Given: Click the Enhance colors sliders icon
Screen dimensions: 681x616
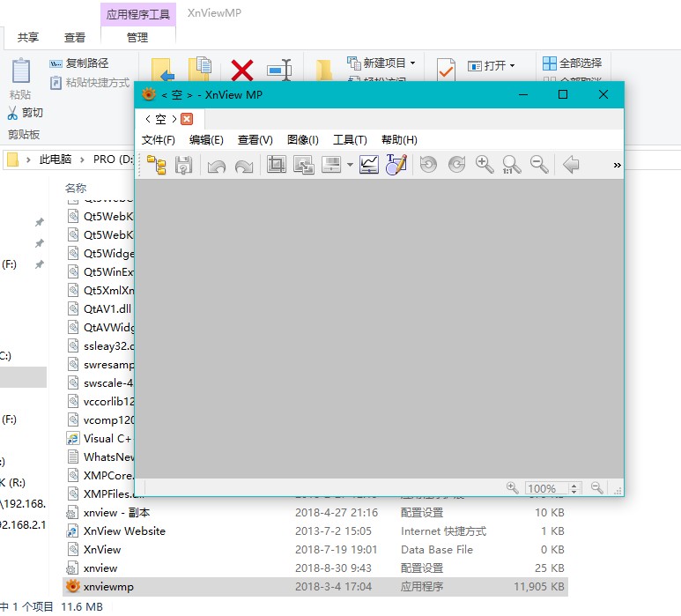Looking at the screenshot, I should (x=331, y=165).
